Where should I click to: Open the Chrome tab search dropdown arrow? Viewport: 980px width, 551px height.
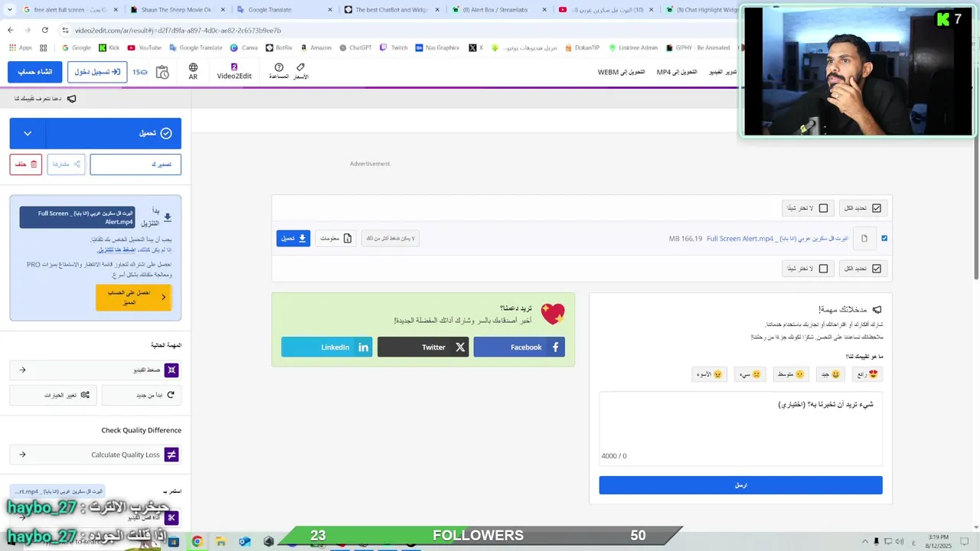click(x=9, y=10)
